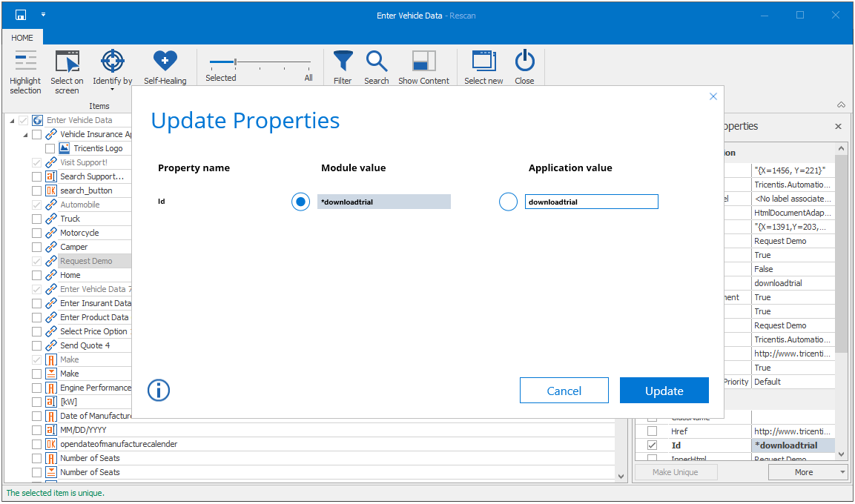The height and width of the screenshot is (504, 855).
Task: Click the Cancel button
Action: (564, 391)
